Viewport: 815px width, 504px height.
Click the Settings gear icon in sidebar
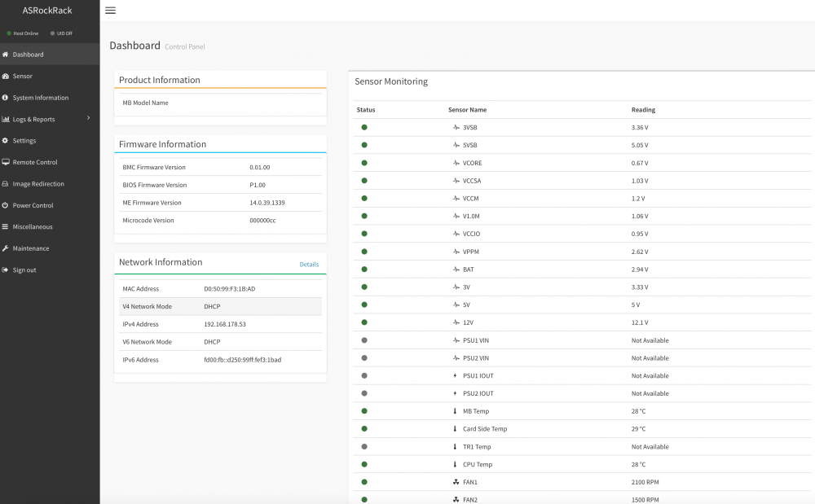pos(5,141)
